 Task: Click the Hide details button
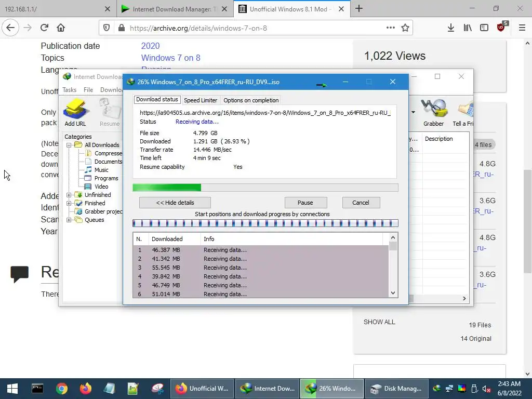click(175, 203)
